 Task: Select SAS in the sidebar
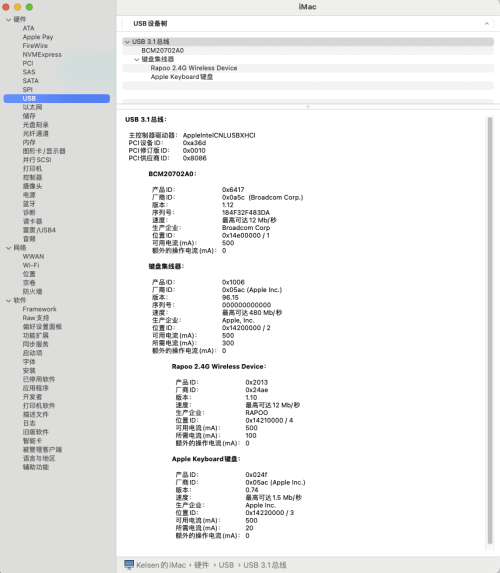(29, 72)
